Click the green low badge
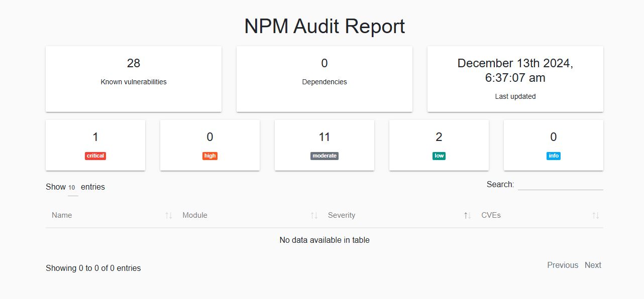The image size is (644, 299). (439, 156)
